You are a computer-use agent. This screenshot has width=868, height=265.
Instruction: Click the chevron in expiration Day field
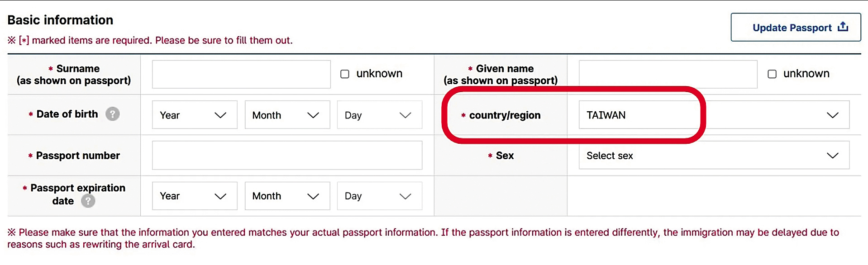tap(405, 196)
